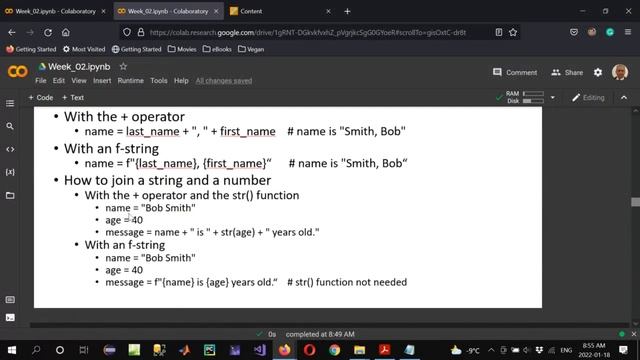Switch to the first Week_02.ipynb tab
Image resolution: width=640 pixels, height=360 pixels.
(56, 11)
